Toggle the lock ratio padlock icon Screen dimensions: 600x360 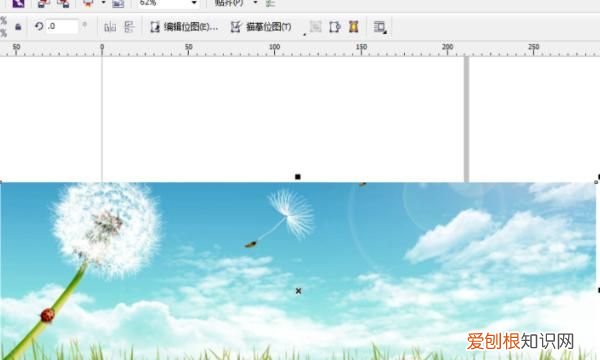[18, 27]
